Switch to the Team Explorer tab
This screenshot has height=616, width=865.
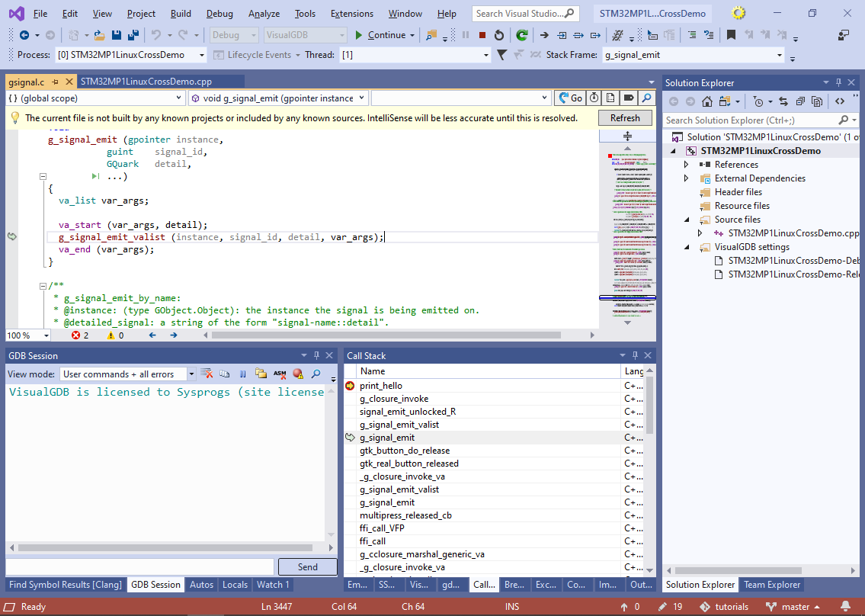coord(772,585)
